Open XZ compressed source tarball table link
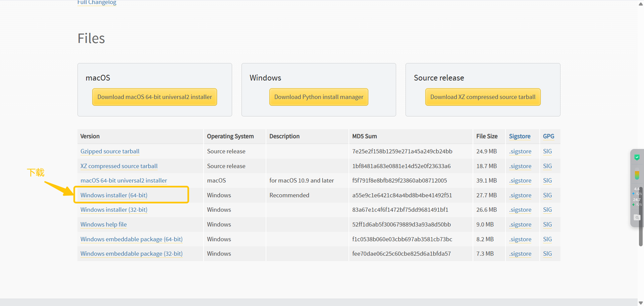Image resolution: width=644 pixels, height=306 pixels. tap(119, 166)
